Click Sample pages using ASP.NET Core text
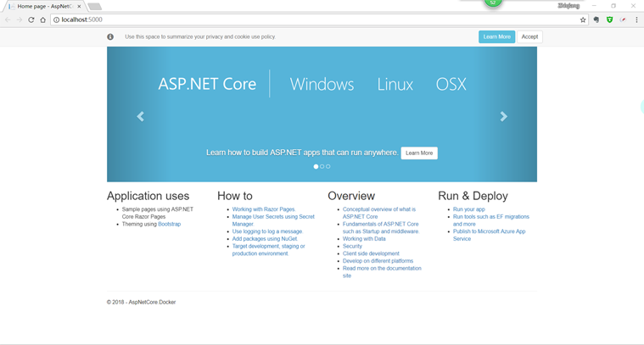Screen dimensions: 644x345 pos(157,213)
